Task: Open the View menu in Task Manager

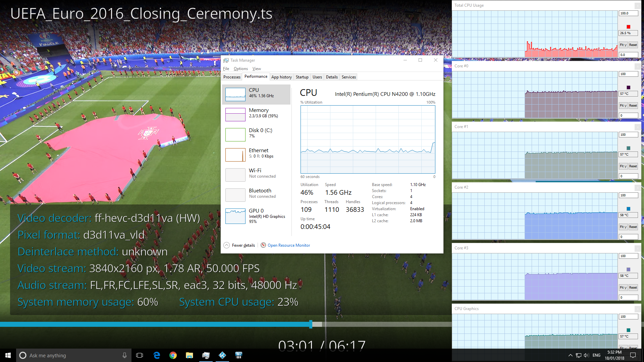Action: click(x=257, y=69)
